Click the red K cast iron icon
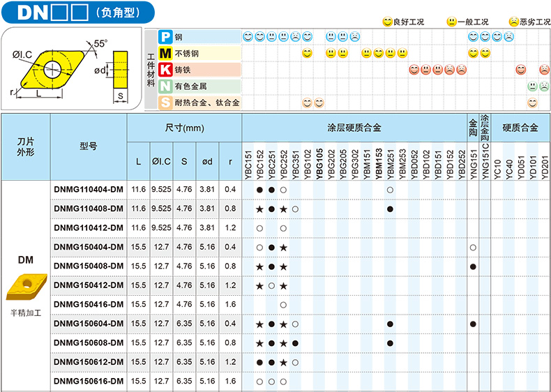Image resolution: width=551 pixels, height=392 pixels. 165,70
